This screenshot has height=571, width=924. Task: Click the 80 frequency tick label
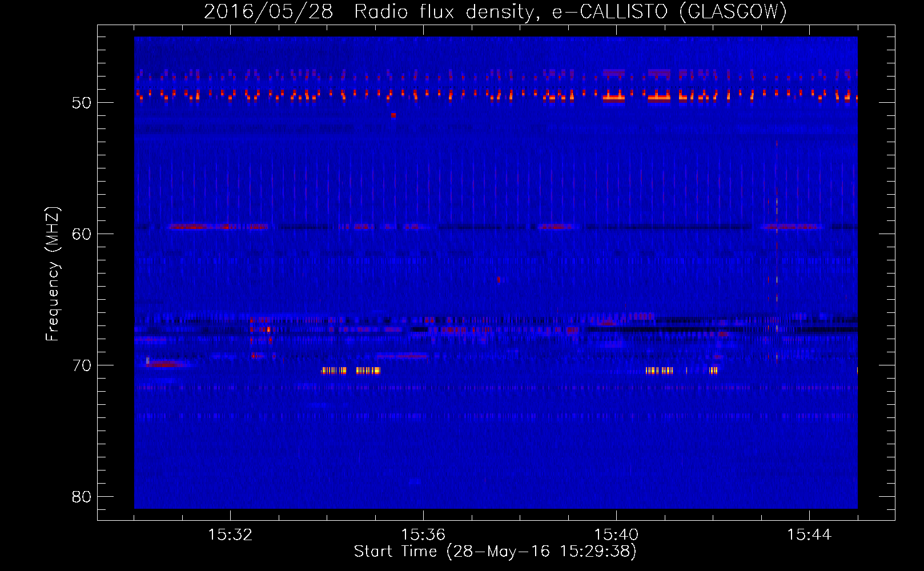[82, 497]
